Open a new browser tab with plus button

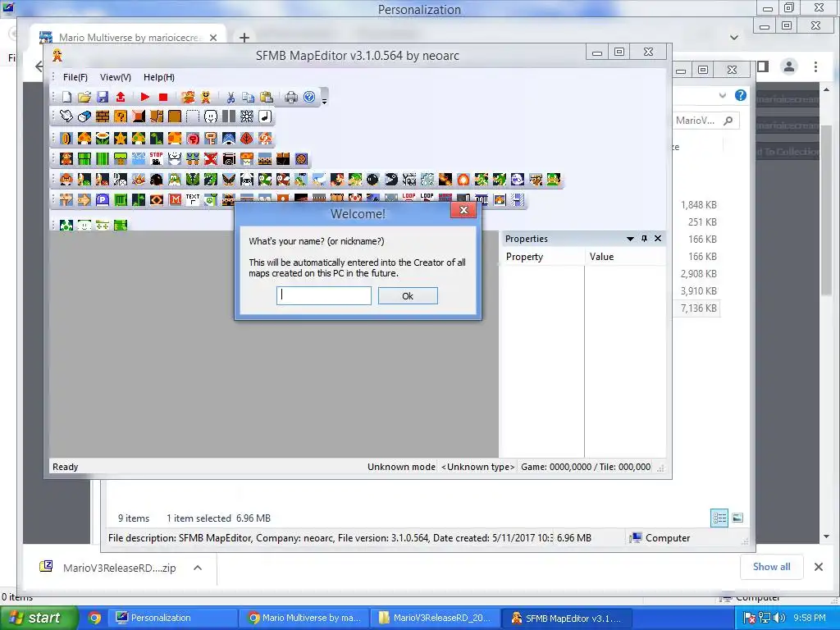(x=244, y=38)
